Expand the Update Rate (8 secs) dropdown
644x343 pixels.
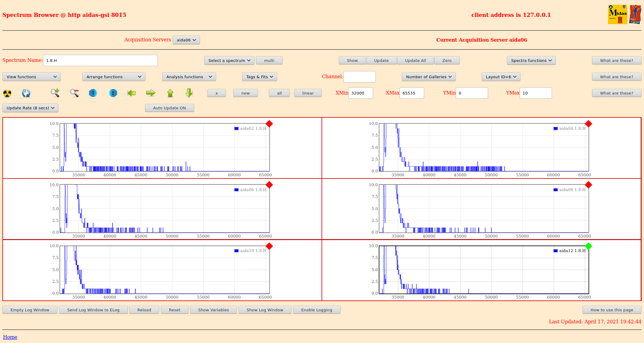pyautogui.click(x=30, y=108)
